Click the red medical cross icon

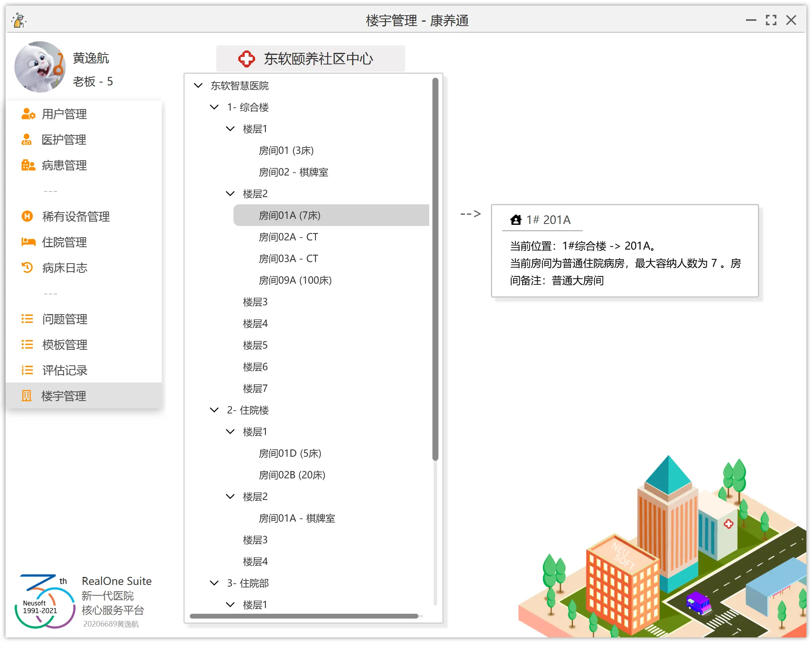click(x=246, y=59)
